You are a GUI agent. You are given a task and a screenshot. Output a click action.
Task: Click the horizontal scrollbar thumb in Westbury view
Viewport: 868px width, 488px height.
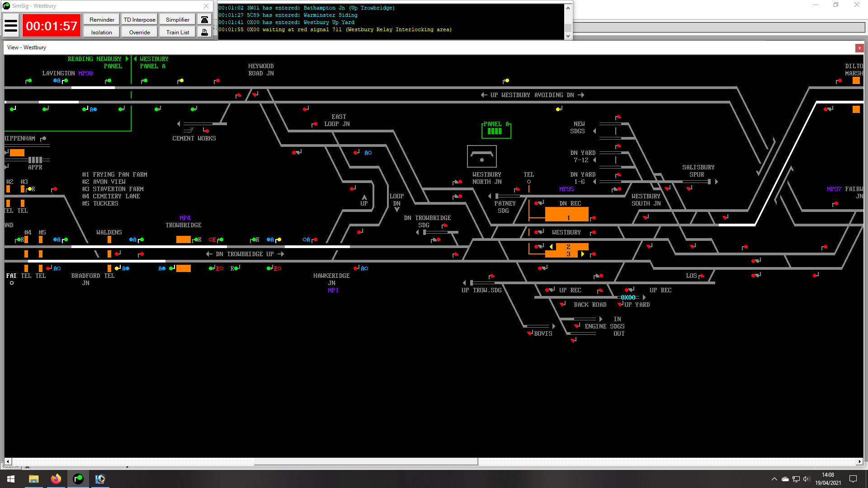click(366, 461)
